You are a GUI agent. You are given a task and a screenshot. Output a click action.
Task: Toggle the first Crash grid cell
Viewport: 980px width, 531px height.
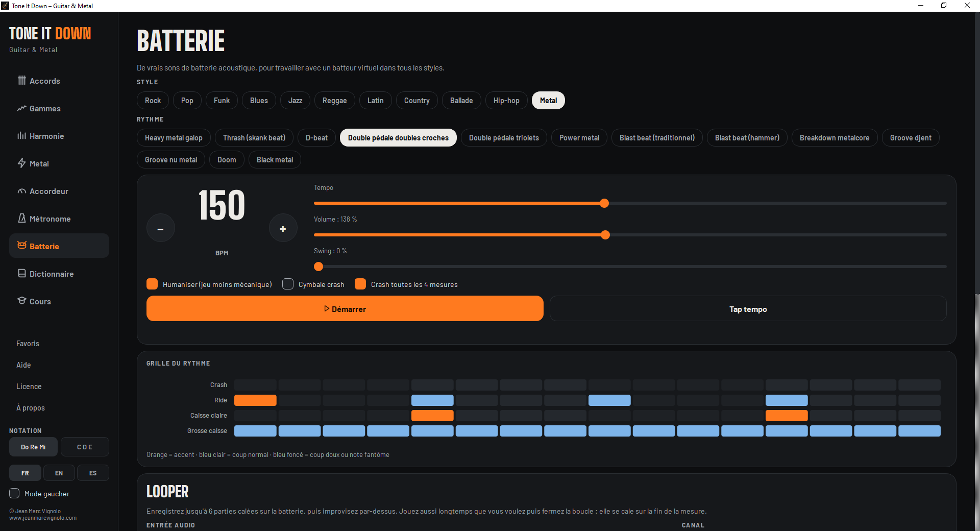tap(255, 385)
